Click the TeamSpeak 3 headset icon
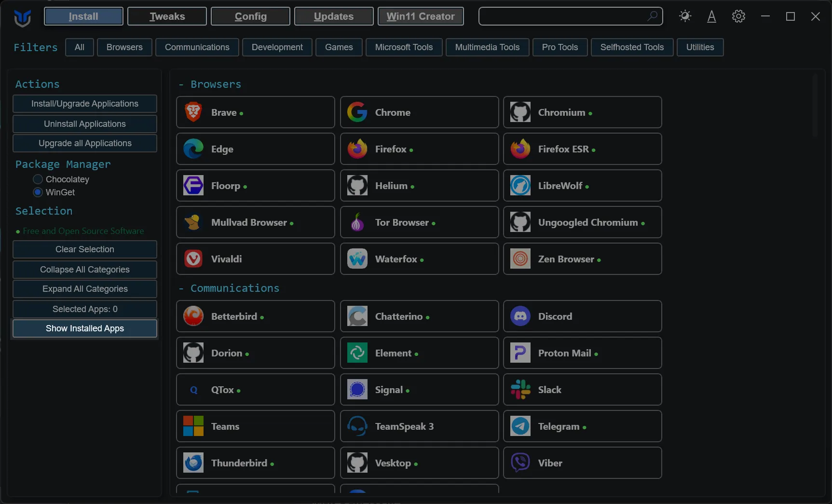This screenshot has height=504, width=832. (x=357, y=426)
